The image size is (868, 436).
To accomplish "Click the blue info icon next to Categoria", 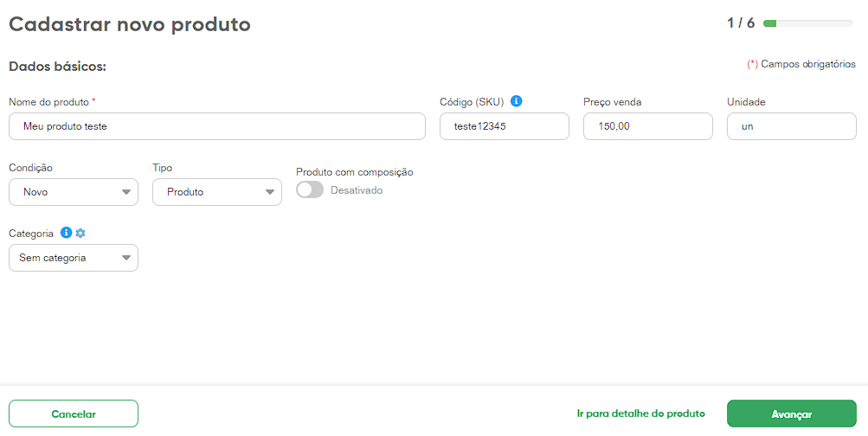I will click(x=67, y=233).
